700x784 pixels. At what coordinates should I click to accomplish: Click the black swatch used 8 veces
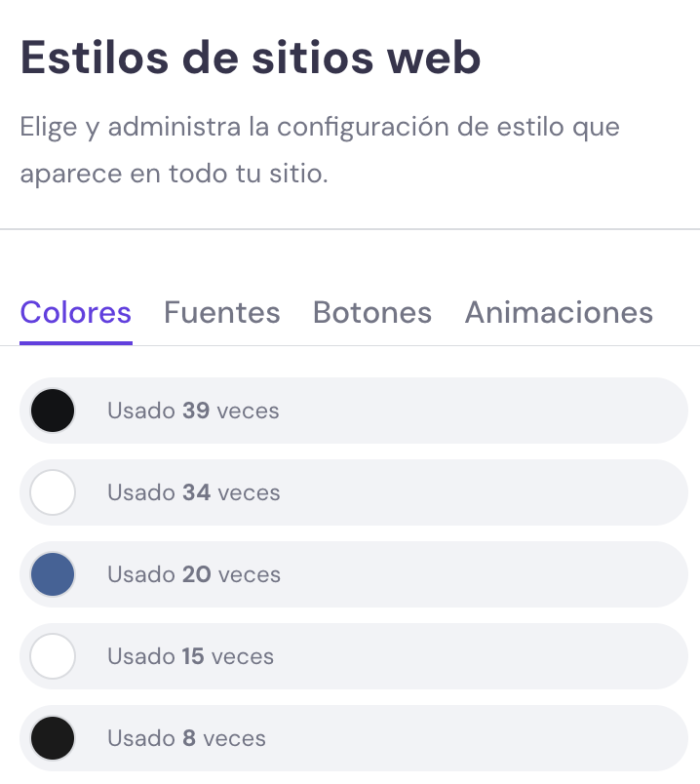pyautogui.click(x=53, y=738)
